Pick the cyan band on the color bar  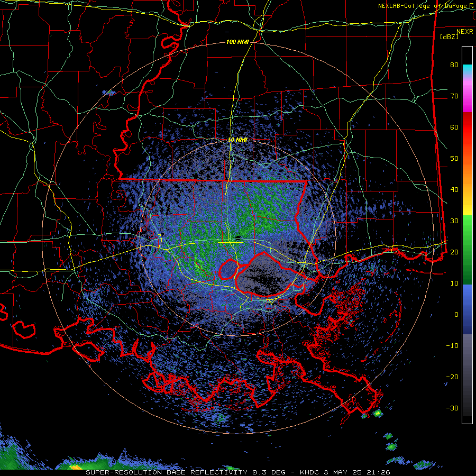coord(467,69)
